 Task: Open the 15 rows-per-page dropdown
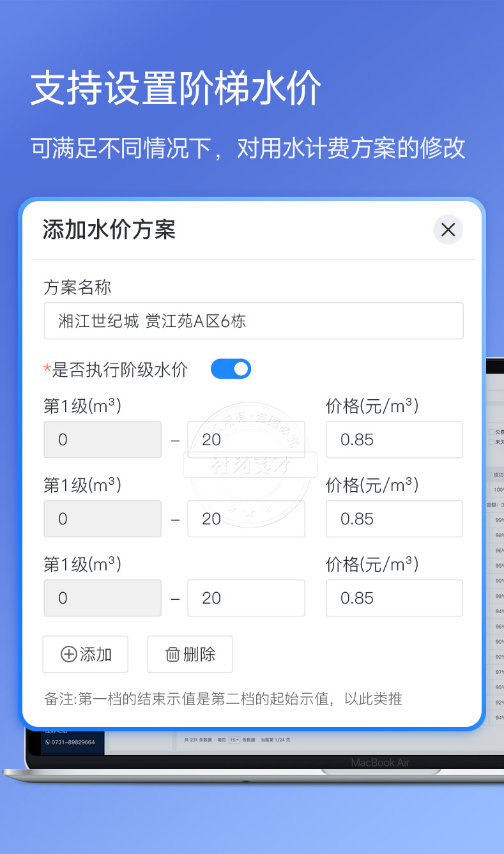pyautogui.click(x=234, y=740)
